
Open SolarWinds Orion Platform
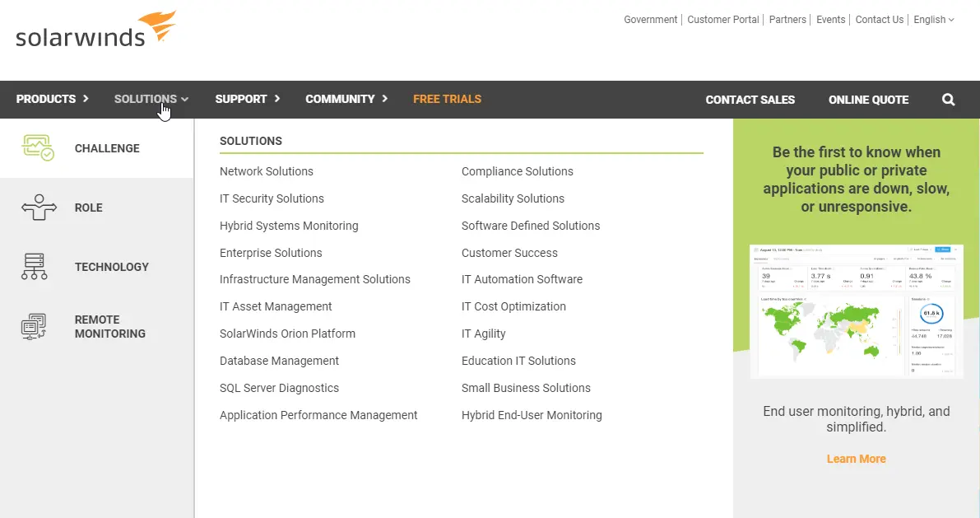point(287,334)
